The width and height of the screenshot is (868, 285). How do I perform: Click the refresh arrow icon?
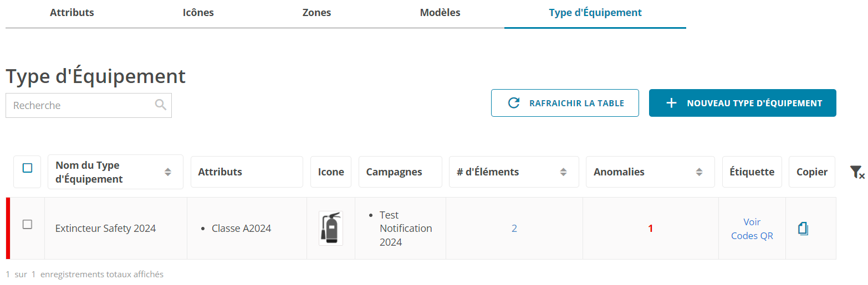(514, 103)
